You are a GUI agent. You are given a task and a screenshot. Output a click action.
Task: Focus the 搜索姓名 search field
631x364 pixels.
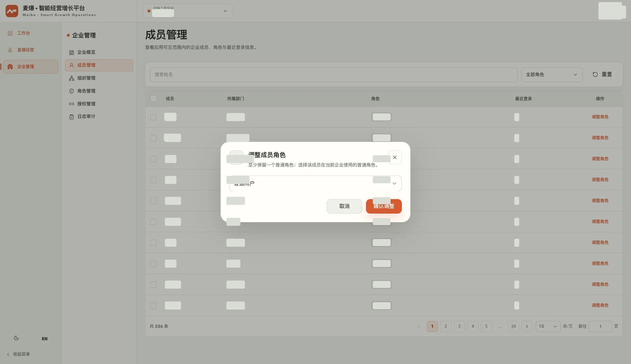(x=334, y=75)
